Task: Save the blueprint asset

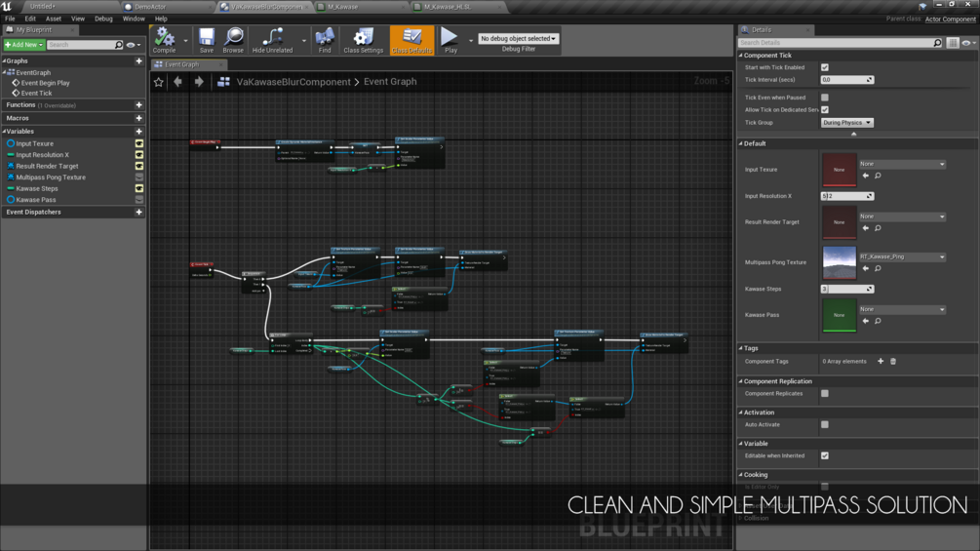Action: click(207, 40)
